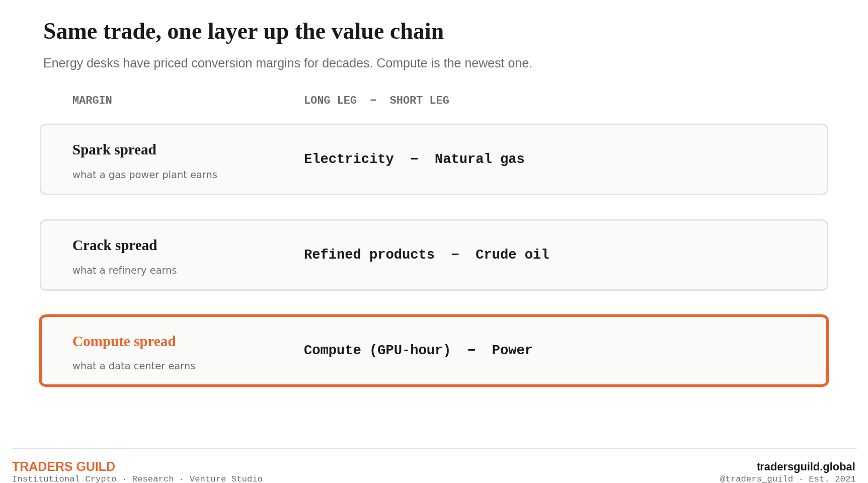Select the orange Compute spread heading

pos(124,342)
